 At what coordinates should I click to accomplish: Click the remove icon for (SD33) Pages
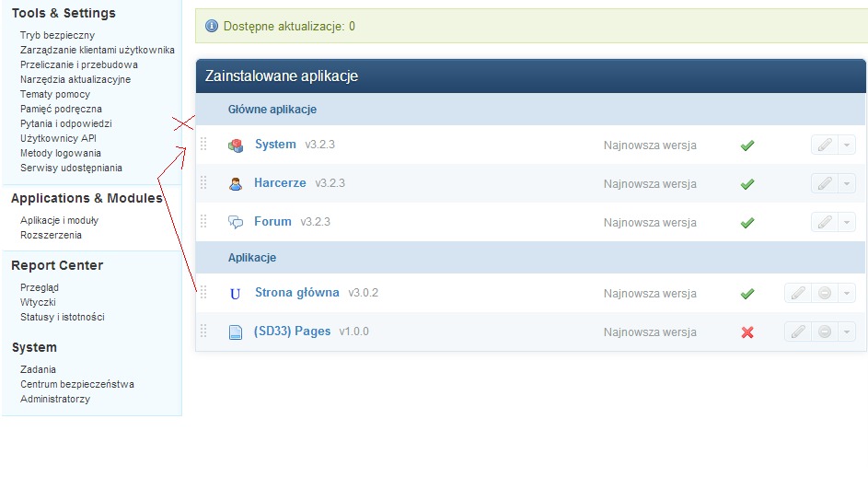tap(825, 332)
